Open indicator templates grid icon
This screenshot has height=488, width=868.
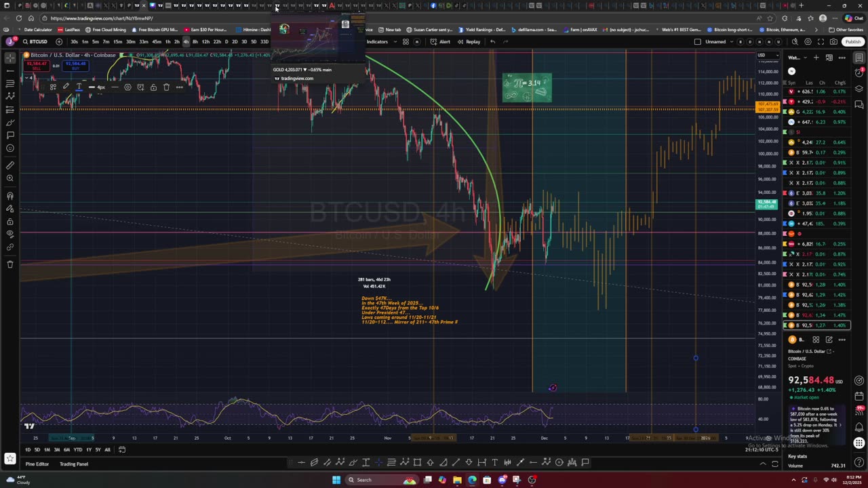(x=406, y=42)
